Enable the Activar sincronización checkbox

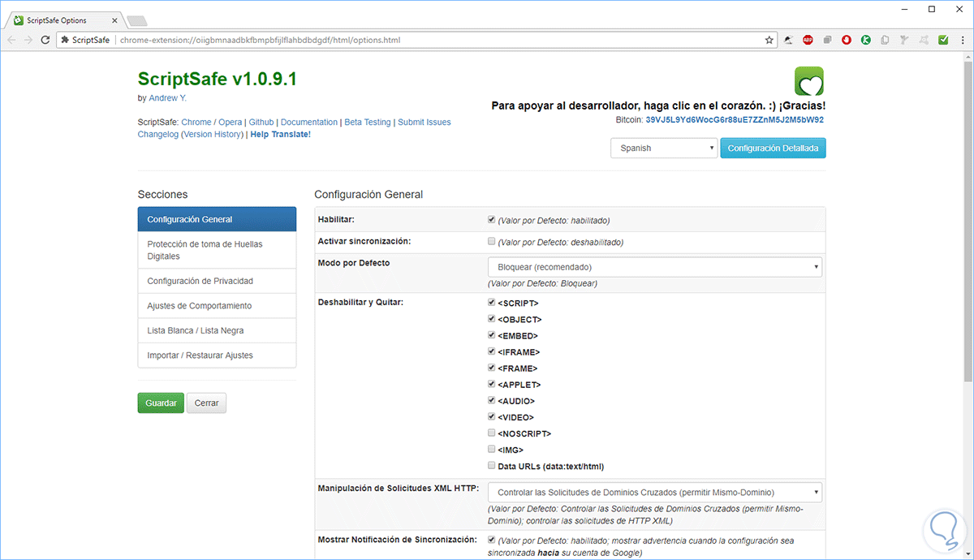[x=491, y=241]
